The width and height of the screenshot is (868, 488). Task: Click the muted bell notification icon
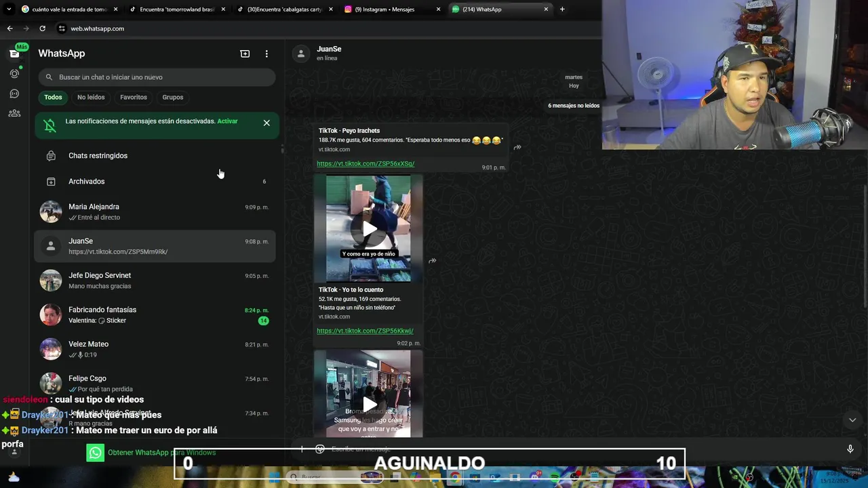50,125
